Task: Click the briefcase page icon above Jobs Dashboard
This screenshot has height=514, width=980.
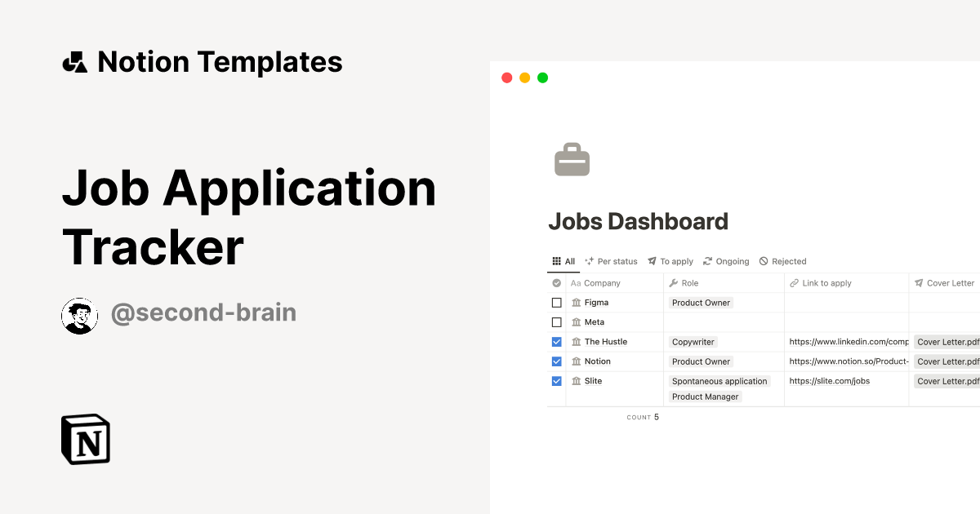Action: pyautogui.click(x=572, y=160)
